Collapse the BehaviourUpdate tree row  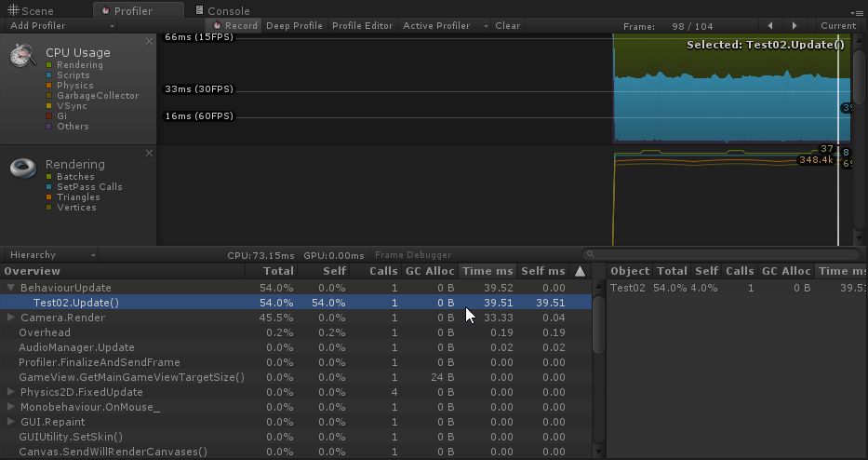10,288
